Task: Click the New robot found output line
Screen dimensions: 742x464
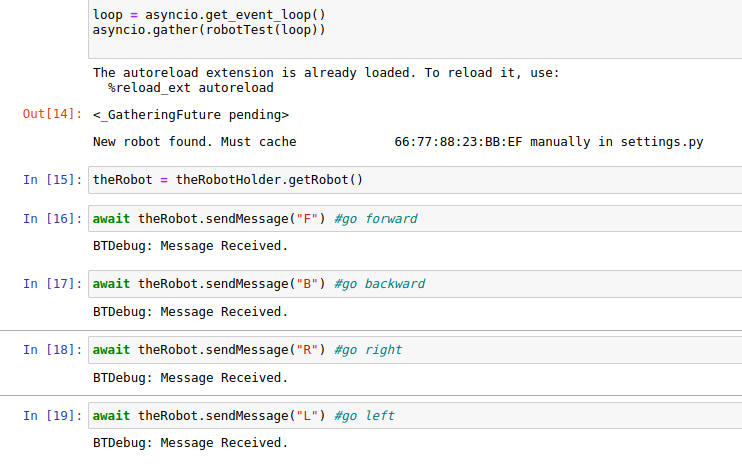Action: coord(398,142)
